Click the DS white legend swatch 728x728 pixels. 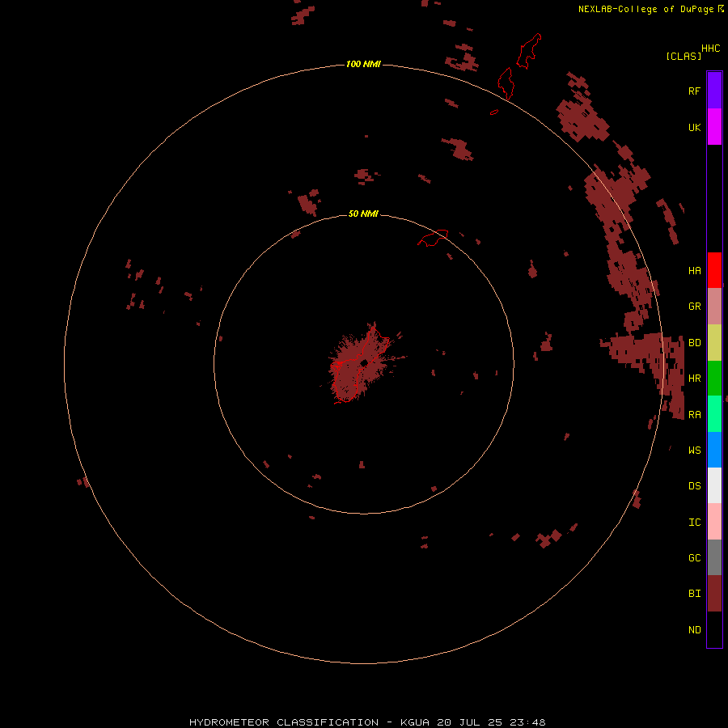tap(714, 485)
